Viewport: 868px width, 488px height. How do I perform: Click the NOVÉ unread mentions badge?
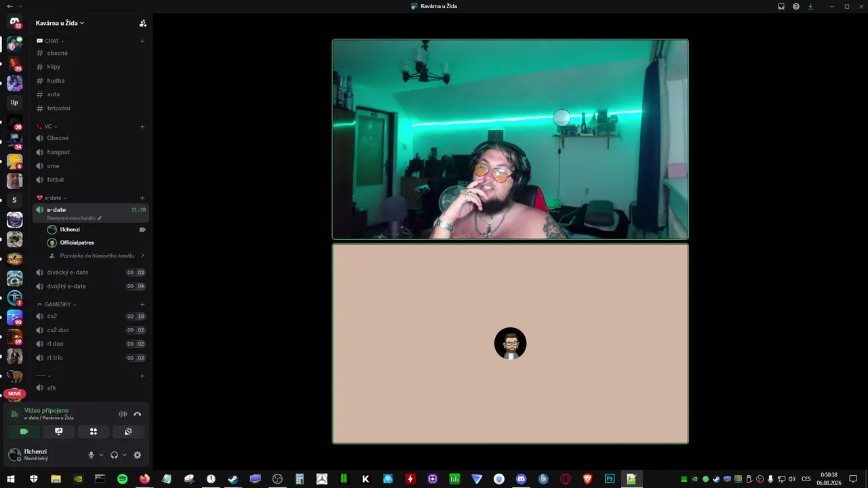[x=14, y=394]
